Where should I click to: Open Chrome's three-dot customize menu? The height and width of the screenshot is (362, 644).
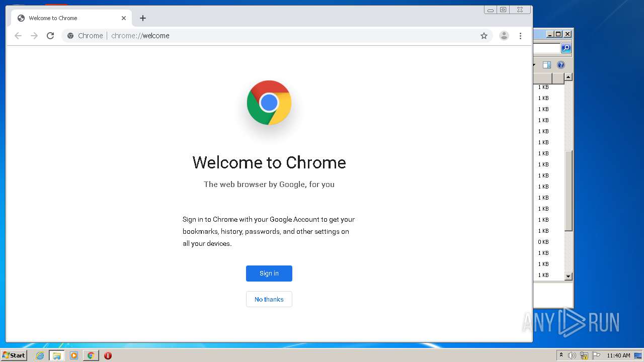click(520, 36)
